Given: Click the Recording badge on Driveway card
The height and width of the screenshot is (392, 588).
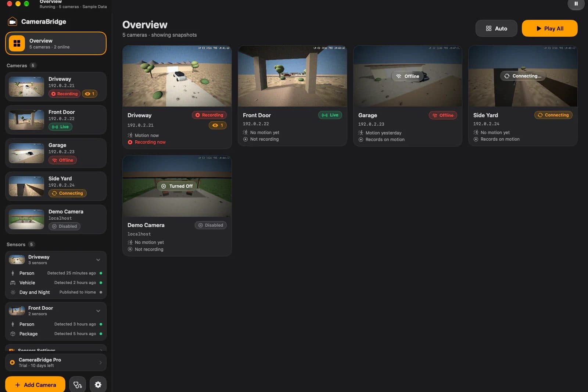Looking at the screenshot, I should point(209,115).
